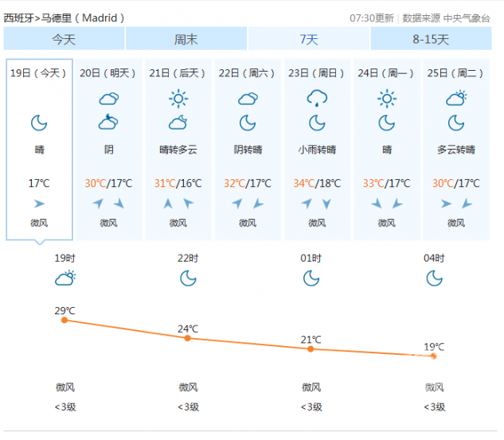Select the 25日（周二）day header
This screenshot has width=504, height=440.
click(455, 73)
